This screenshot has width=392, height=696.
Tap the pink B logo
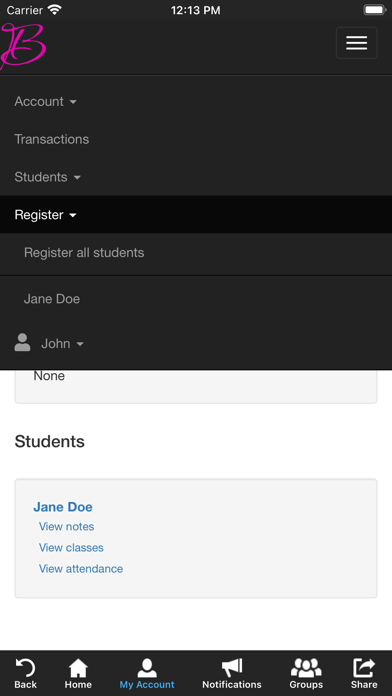(23, 46)
